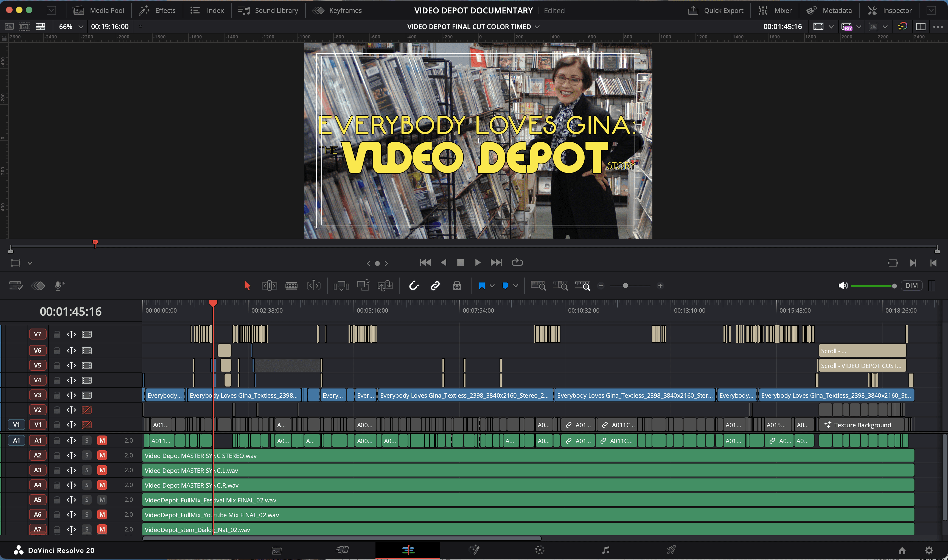
Task: Open Project Settings gear icon
Action: pyautogui.click(x=929, y=550)
